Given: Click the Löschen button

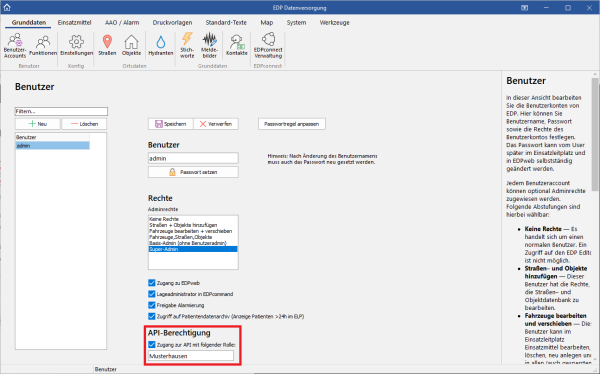Looking at the screenshot, I should (84, 124).
